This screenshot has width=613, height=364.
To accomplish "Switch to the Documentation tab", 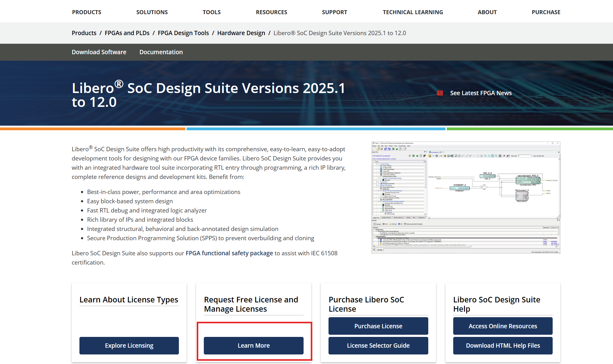I will coord(161,52).
